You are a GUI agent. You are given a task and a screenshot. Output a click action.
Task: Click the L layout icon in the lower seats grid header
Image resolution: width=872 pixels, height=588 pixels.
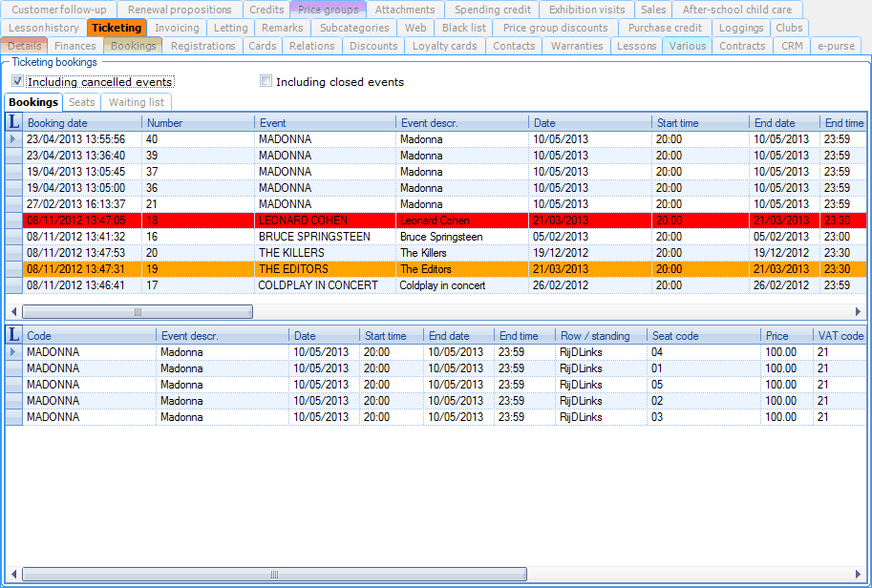13,335
